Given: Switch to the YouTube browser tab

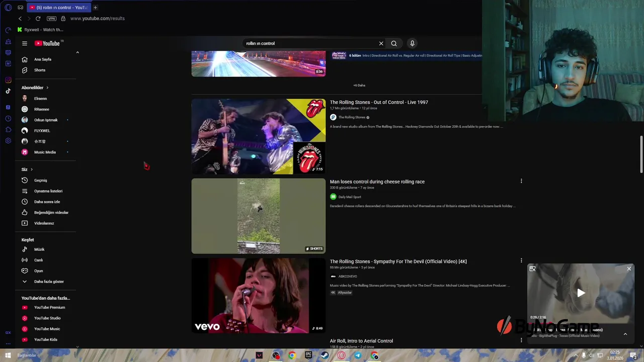Looking at the screenshot, I should [x=58, y=8].
